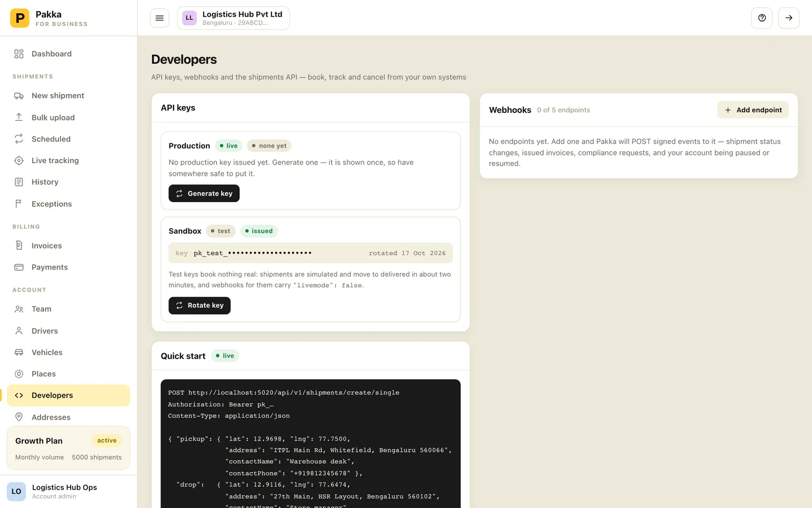Open Live tracking
Image resolution: width=812 pixels, height=508 pixels.
coord(69,161)
